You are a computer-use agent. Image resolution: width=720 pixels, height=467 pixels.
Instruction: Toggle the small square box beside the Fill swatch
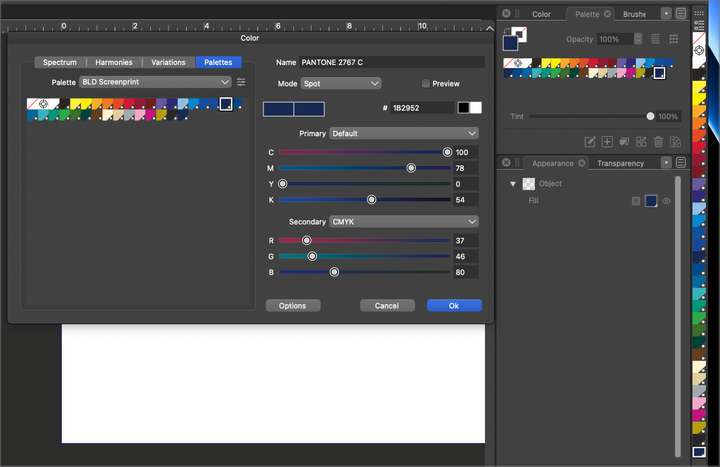tap(636, 201)
